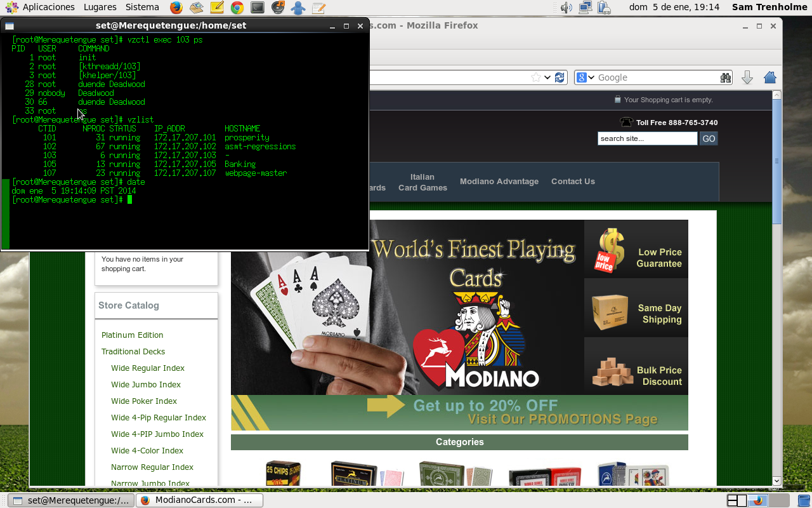Open Contact Us nav item
Screen dimensions: 812x508
pos(573,181)
